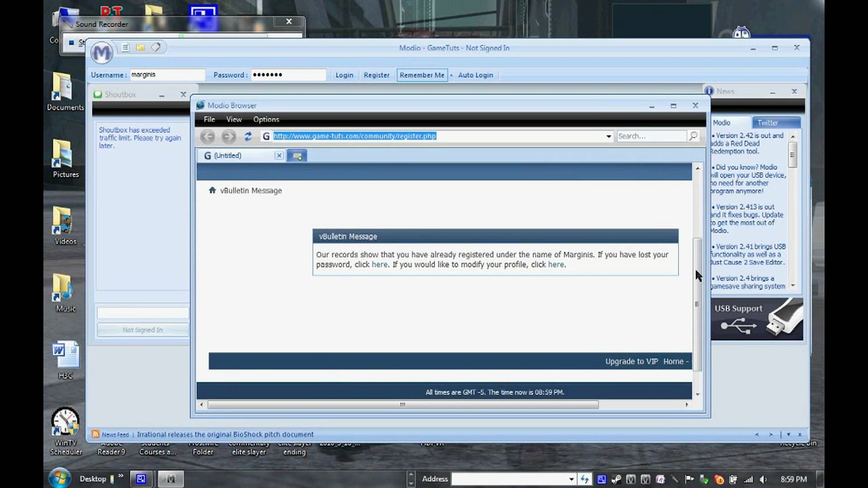Expand the taskbar Address dropdown
This screenshot has width=868, height=488.
tap(571, 479)
